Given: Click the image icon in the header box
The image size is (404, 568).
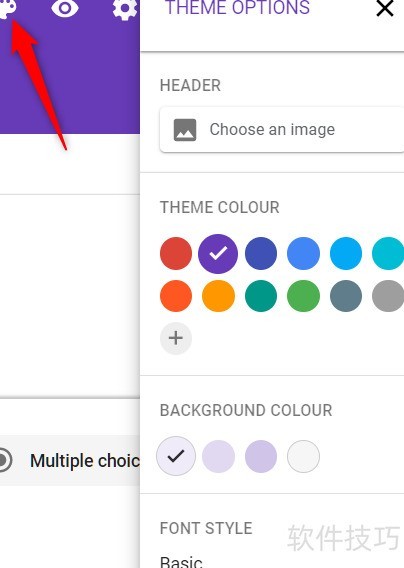Looking at the screenshot, I should click(185, 130).
